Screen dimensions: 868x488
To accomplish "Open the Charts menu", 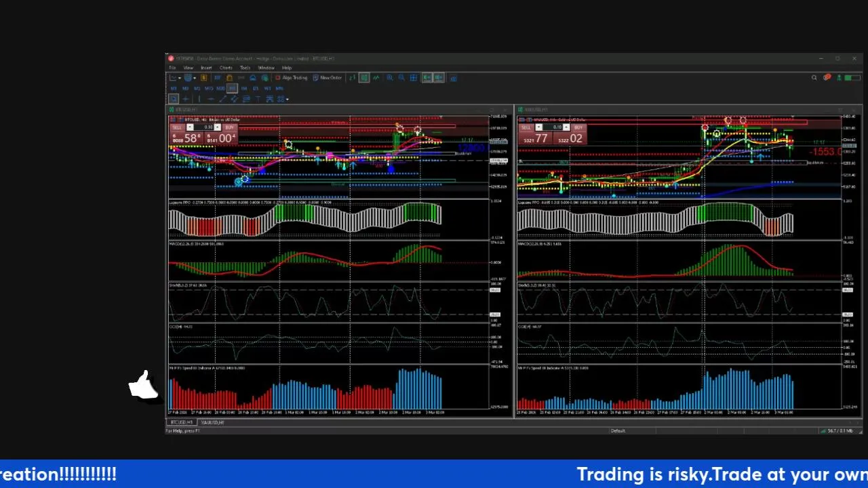I will (226, 68).
